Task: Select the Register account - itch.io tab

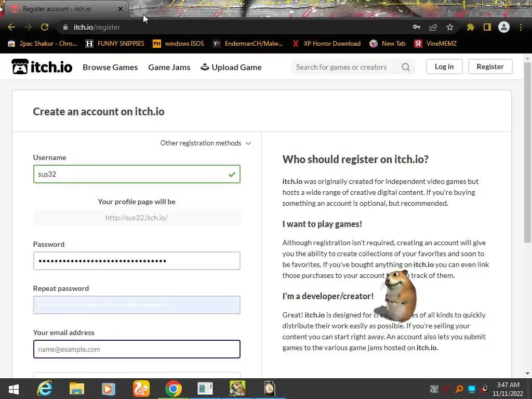Action: pos(64,9)
